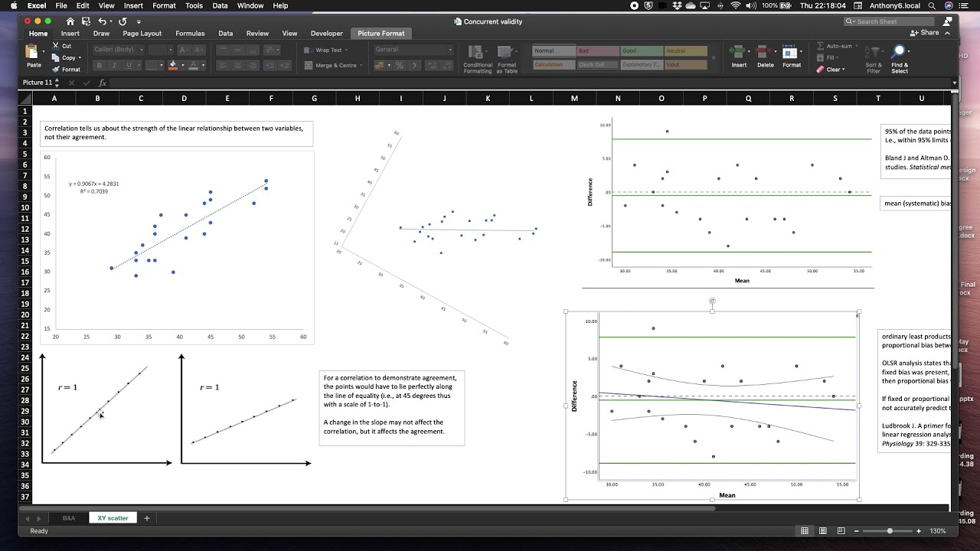This screenshot has height=551, width=980.
Task: Toggle Underline formatting
Action: 129,66
